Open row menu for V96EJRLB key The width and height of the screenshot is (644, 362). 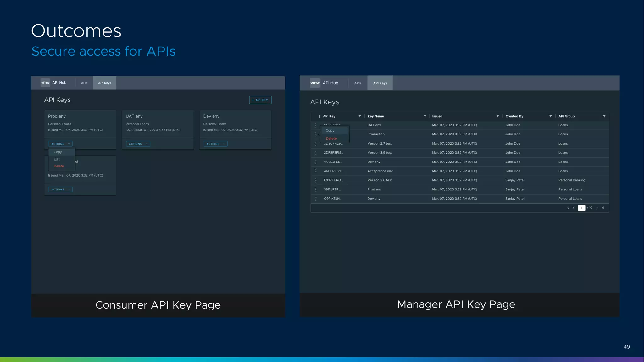pyautogui.click(x=316, y=162)
